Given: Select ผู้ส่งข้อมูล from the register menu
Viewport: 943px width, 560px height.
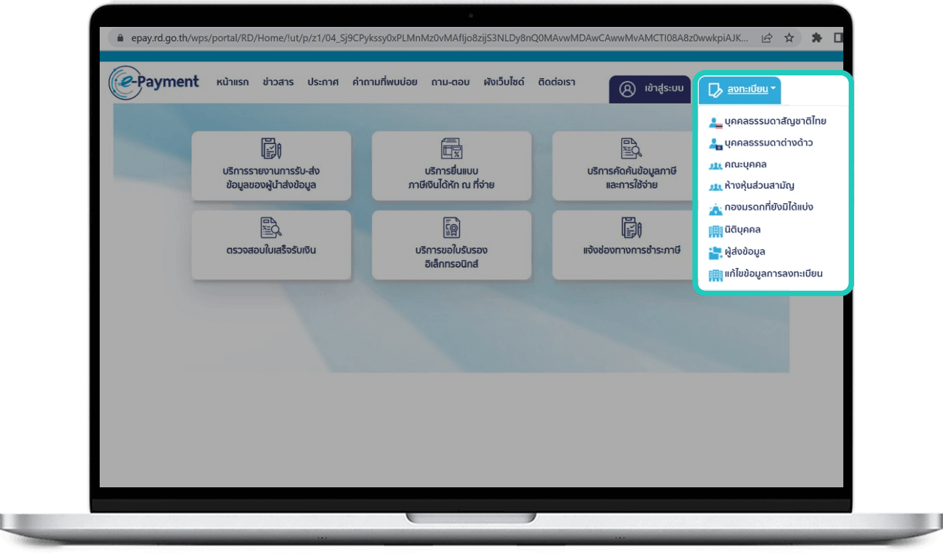Looking at the screenshot, I should [745, 252].
